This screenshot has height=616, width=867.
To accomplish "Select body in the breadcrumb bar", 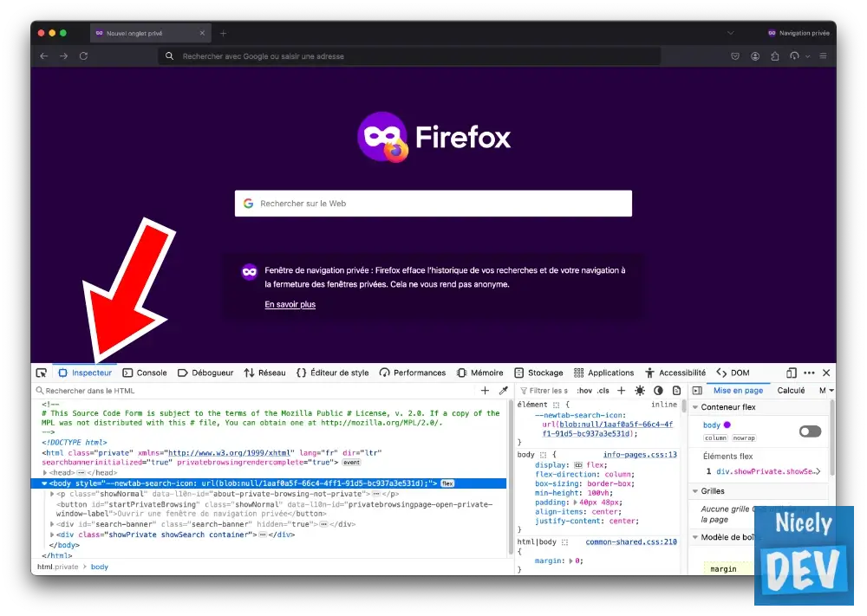I will [100, 567].
